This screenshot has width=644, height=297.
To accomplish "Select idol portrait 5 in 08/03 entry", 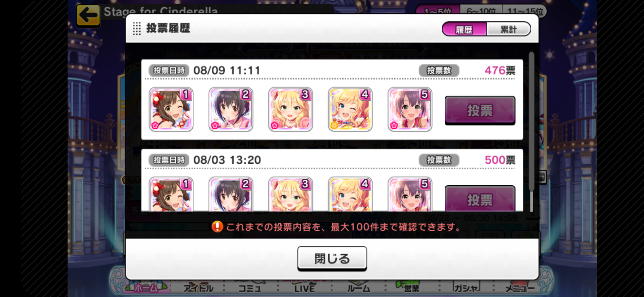I will click(x=410, y=194).
